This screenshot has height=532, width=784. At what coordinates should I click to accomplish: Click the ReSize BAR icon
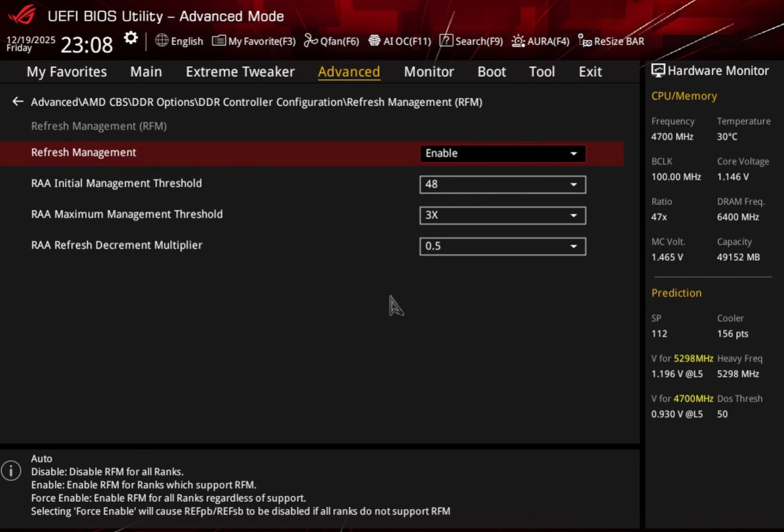tap(585, 41)
